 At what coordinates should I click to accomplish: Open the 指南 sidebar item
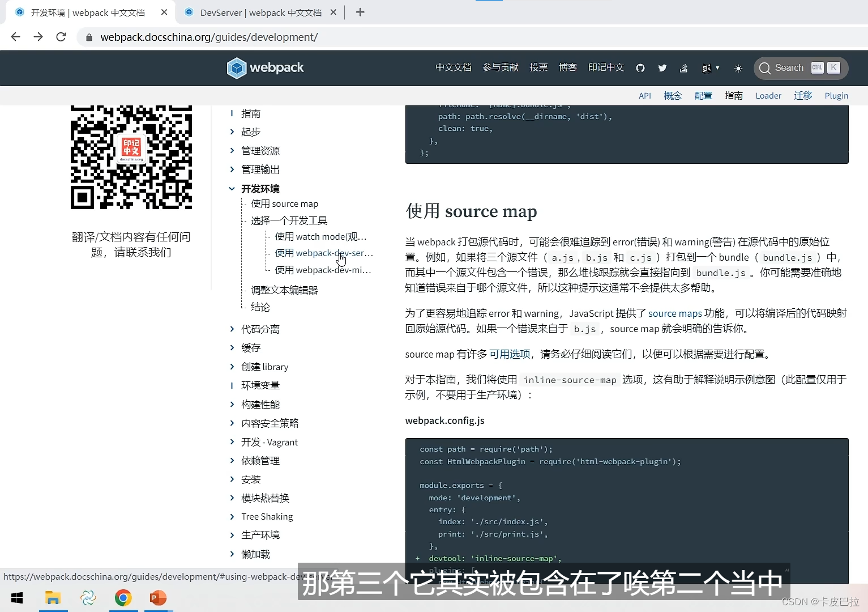point(251,114)
